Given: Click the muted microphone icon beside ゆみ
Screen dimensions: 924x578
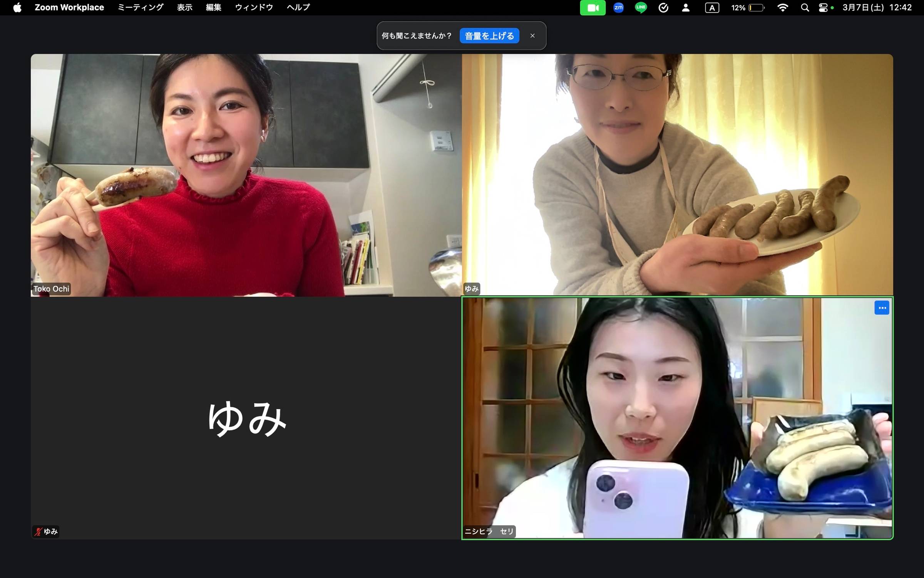Looking at the screenshot, I should pyautogui.click(x=38, y=532).
